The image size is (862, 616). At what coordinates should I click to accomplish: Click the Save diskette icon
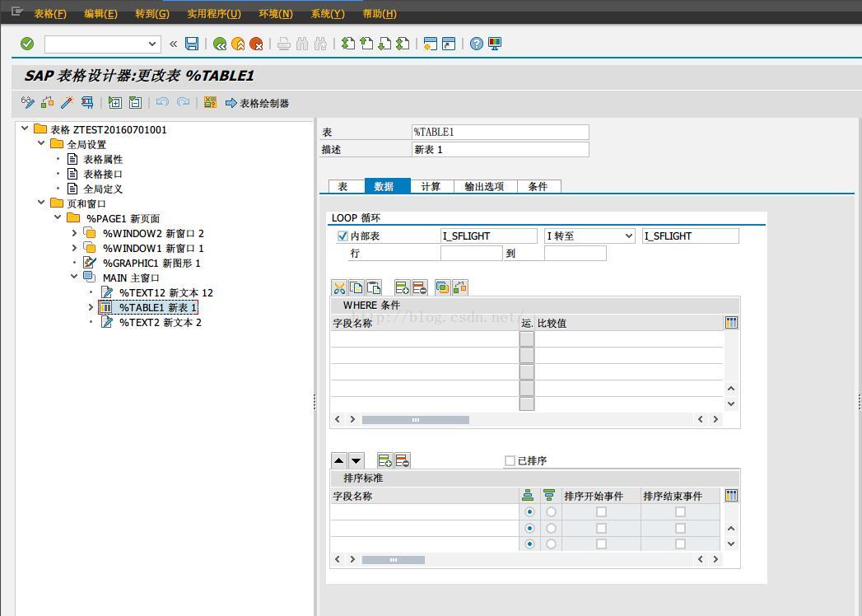pos(191,44)
